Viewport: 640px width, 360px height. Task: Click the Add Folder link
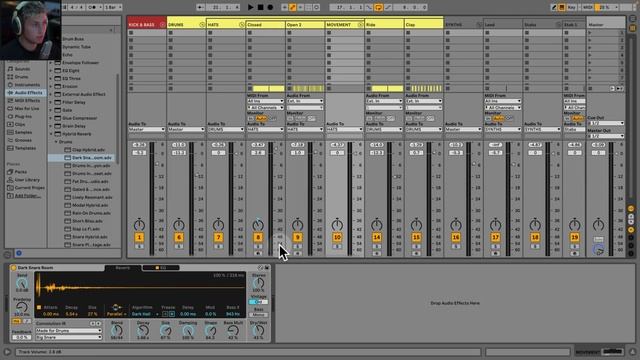coord(28,196)
